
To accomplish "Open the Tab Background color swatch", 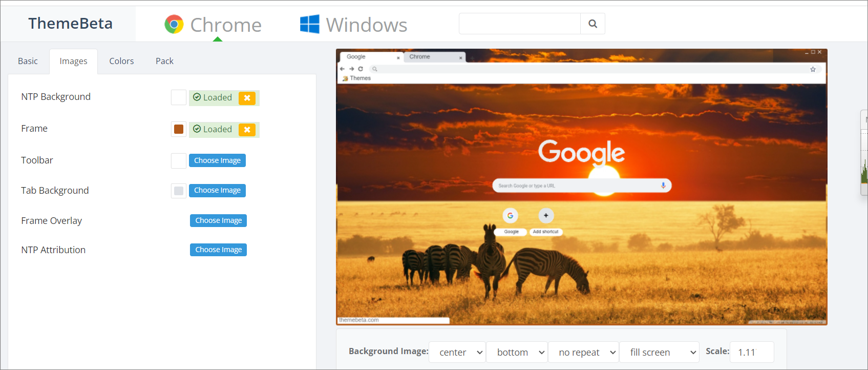I will [179, 191].
